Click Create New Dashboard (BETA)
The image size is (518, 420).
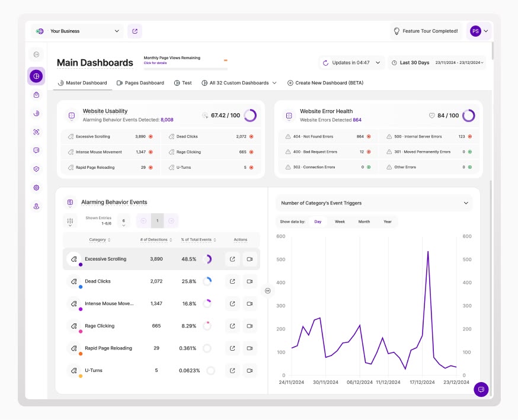coord(324,83)
